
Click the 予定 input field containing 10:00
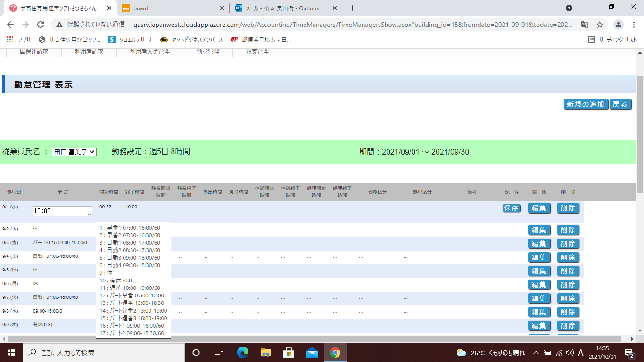(x=62, y=211)
